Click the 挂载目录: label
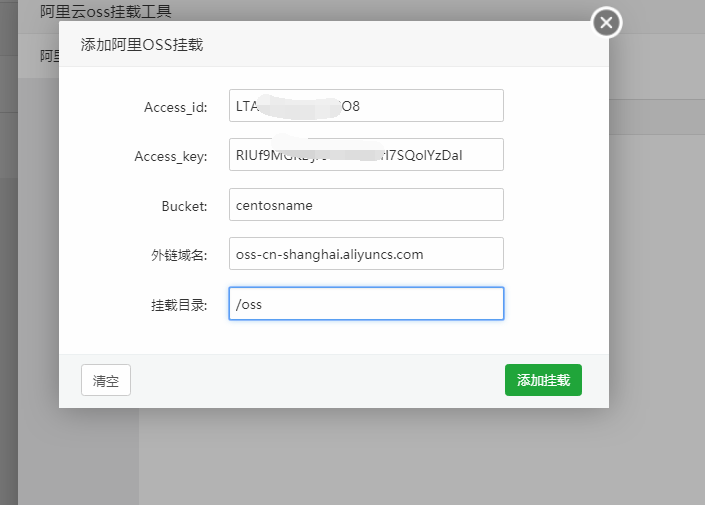Viewport: 705px width, 505px height. click(x=179, y=305)
